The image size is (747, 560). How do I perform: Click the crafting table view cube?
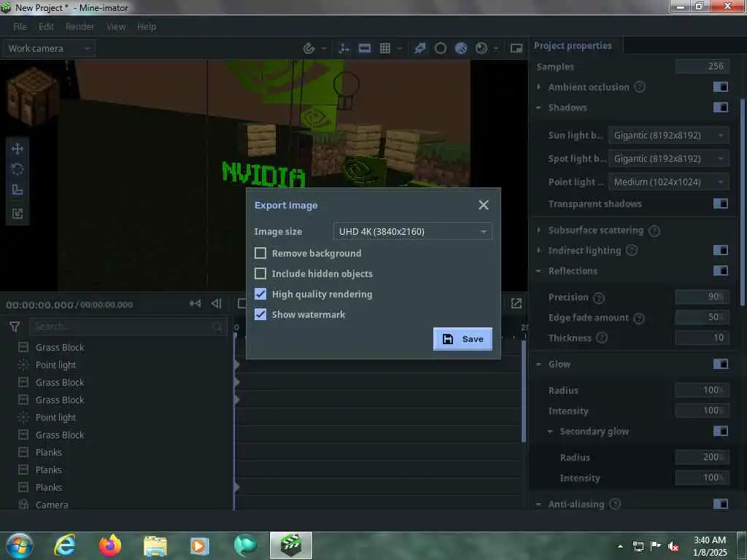point(31,96)
